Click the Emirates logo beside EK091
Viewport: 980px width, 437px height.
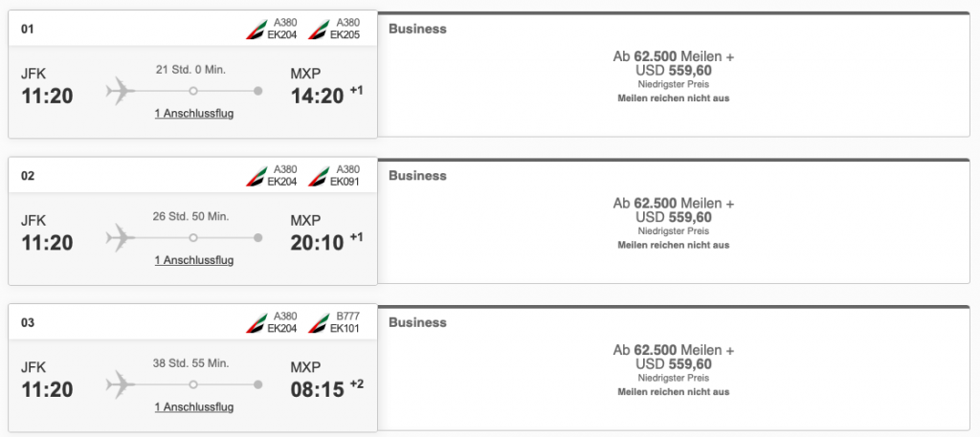317,176
